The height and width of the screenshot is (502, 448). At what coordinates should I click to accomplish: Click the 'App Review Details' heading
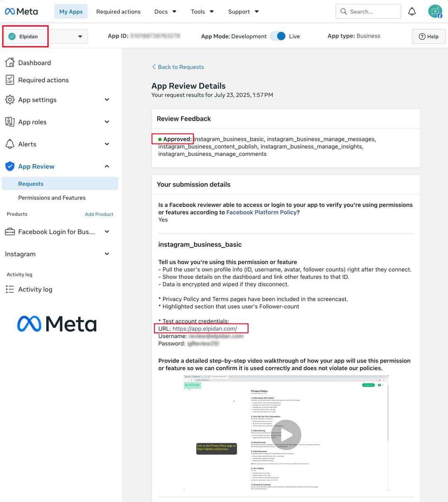[188, 86]
